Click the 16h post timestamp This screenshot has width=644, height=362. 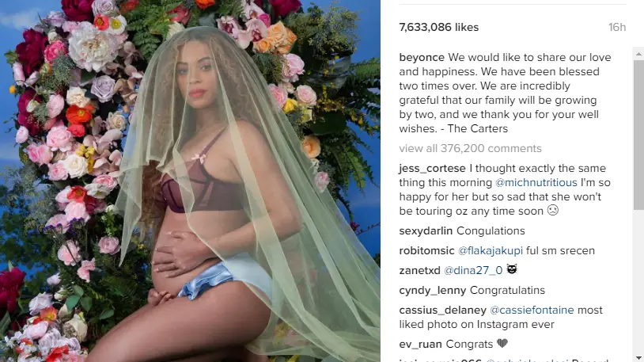tap(617, 28)
